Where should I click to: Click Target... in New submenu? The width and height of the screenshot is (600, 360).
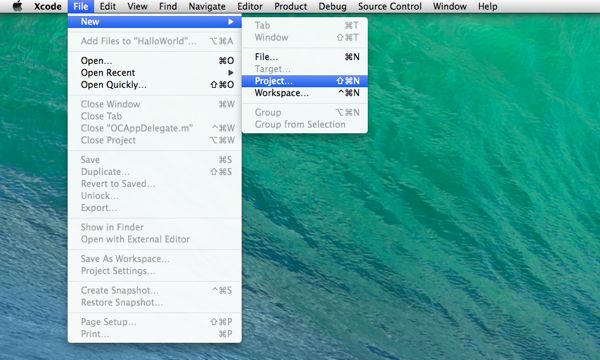tap(305, 69)
